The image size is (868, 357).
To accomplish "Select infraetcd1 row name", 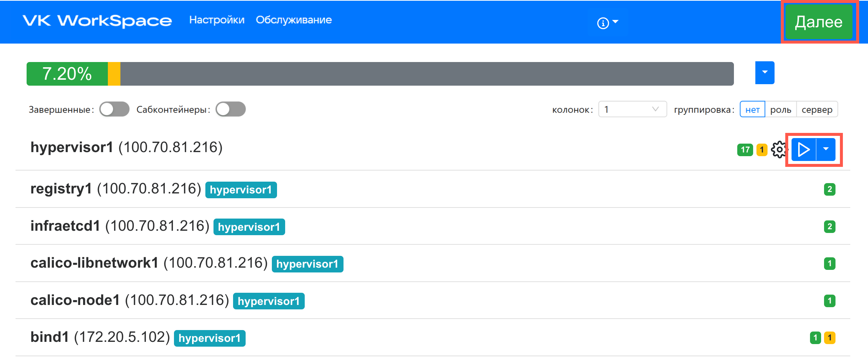I will (x=65, y=226).
